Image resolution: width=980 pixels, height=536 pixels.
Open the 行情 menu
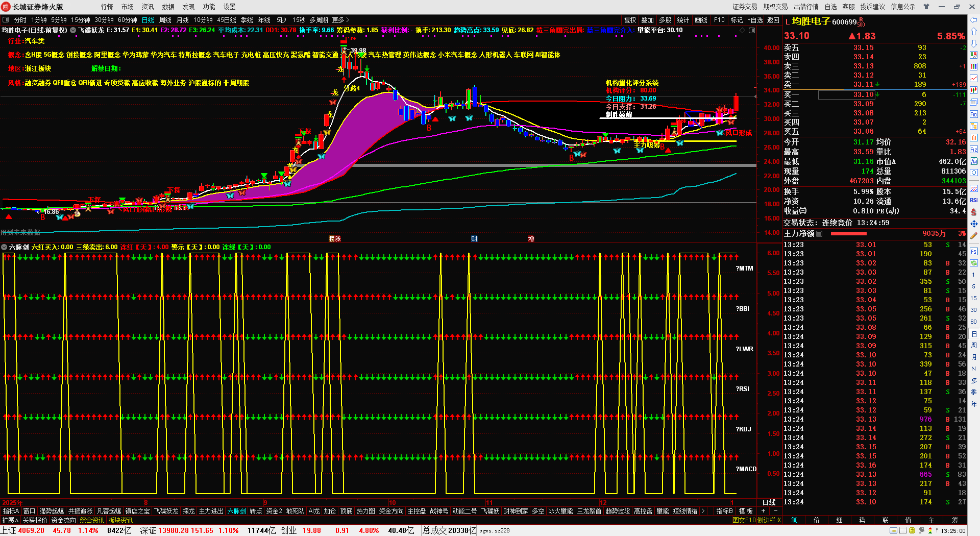tap(107, 7)
